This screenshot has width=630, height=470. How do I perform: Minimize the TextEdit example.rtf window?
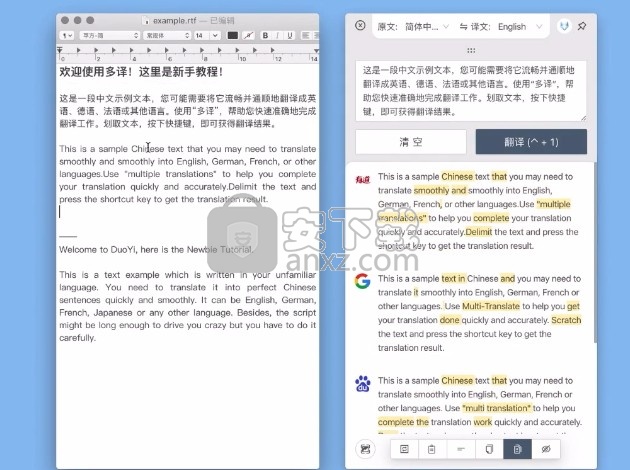click(78, 20)
